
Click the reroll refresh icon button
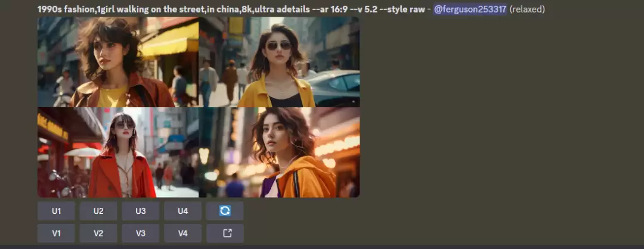click(225, 211)
